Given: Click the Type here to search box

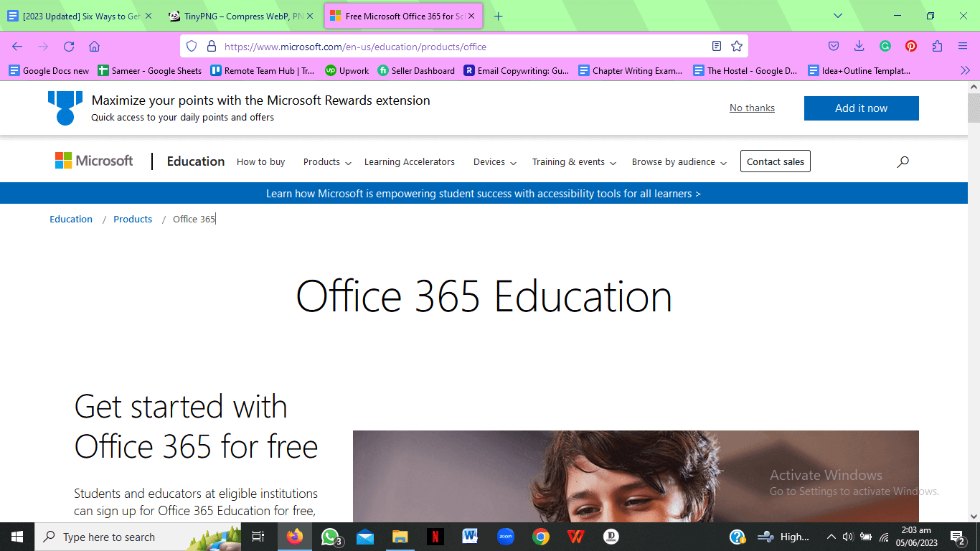Looking at the screenshot, I should pyautogui.click(x=138, y=537).
